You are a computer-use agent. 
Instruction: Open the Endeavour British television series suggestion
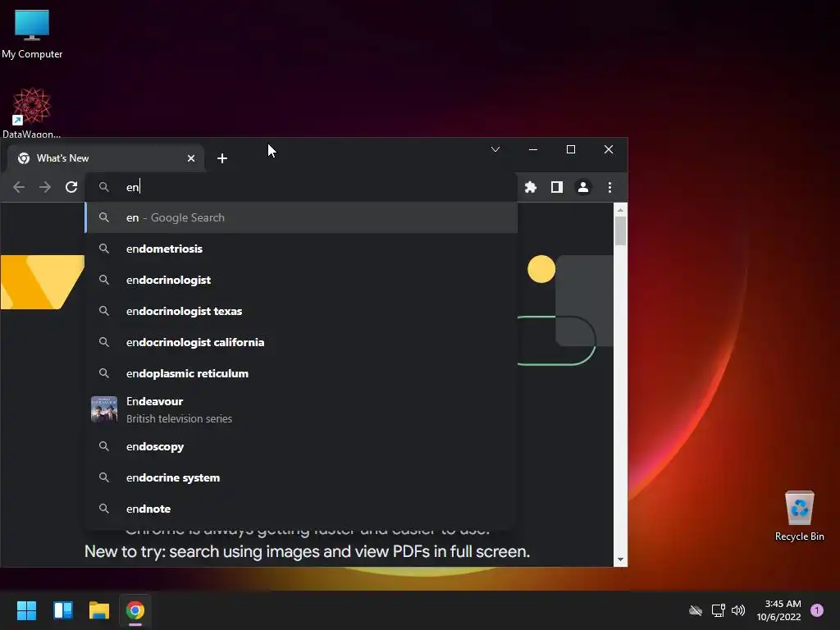click(301, 410)
